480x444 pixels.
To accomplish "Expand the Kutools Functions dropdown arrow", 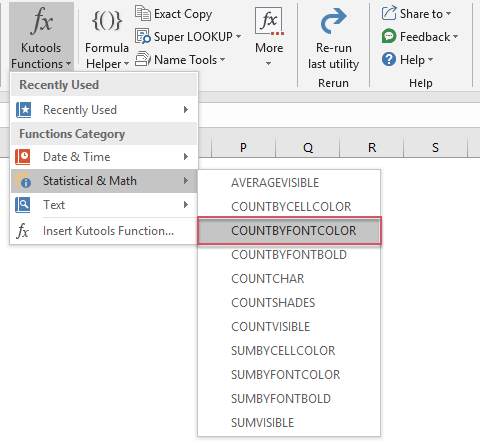I will (x=68, y=64).
